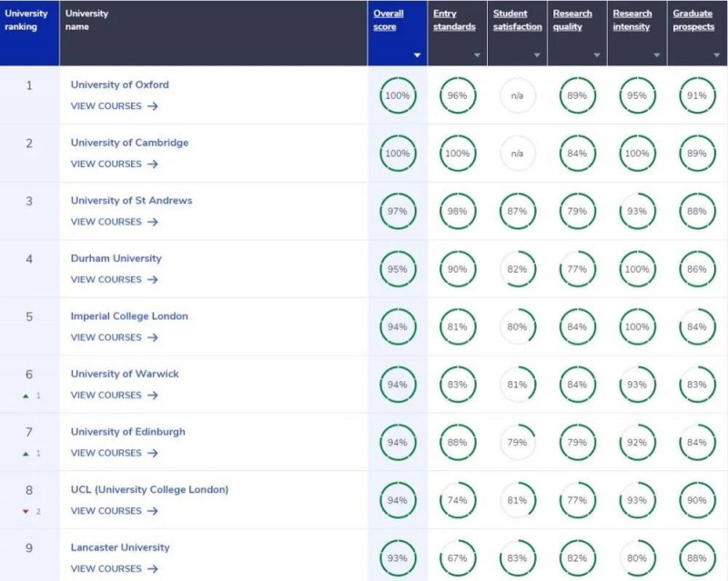Click the sort arrow under Research quality
Viewport: 728px width, 581px height.
pos(597,55)
